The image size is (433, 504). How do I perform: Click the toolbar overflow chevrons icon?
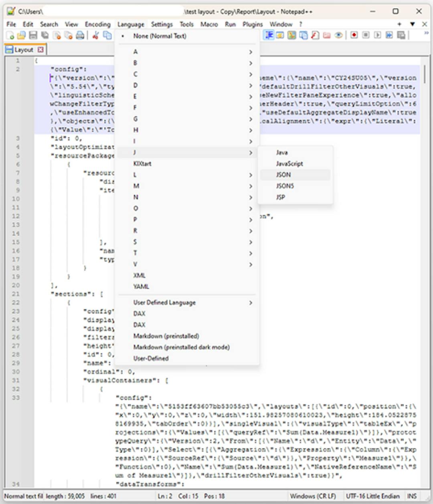(426, 34)
